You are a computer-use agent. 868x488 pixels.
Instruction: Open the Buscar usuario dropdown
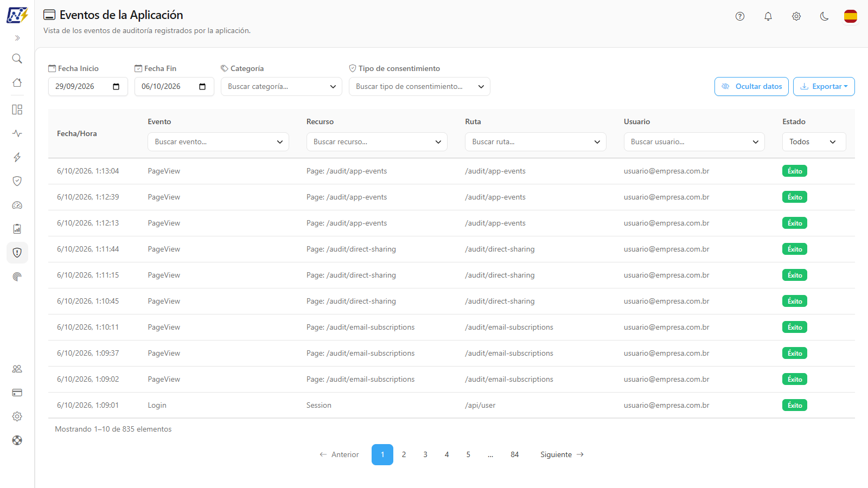(694, 142)
